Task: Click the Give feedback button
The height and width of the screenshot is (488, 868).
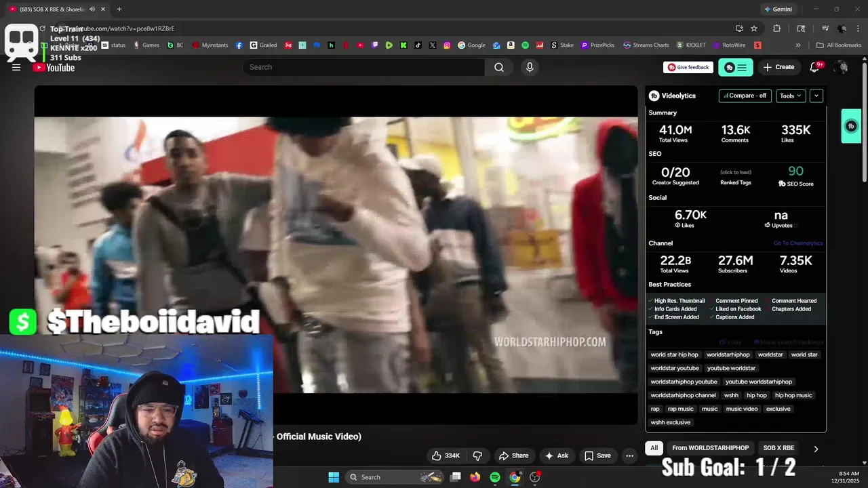Action: tap(688, 67)
